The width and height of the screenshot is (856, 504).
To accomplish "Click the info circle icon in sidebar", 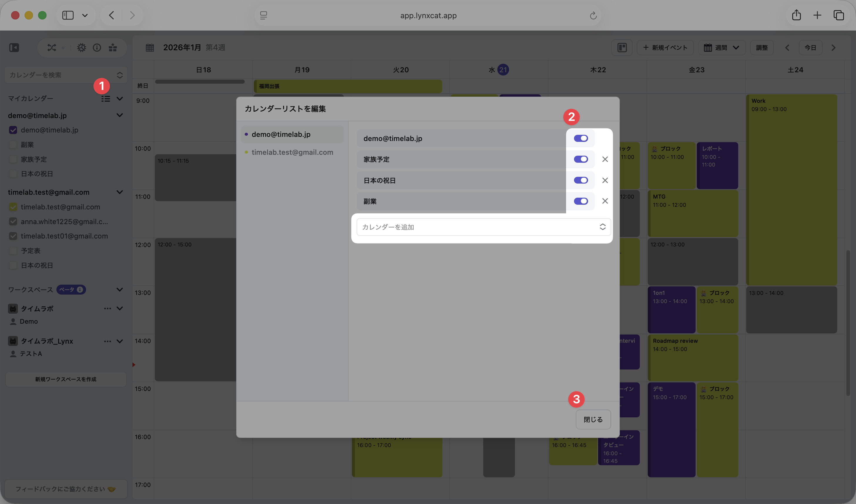I will point(97,48).
